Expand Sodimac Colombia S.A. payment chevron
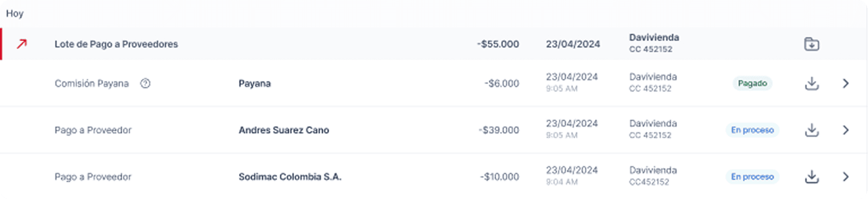The width and height of the screenshot is (868, 199). [846, 177]
